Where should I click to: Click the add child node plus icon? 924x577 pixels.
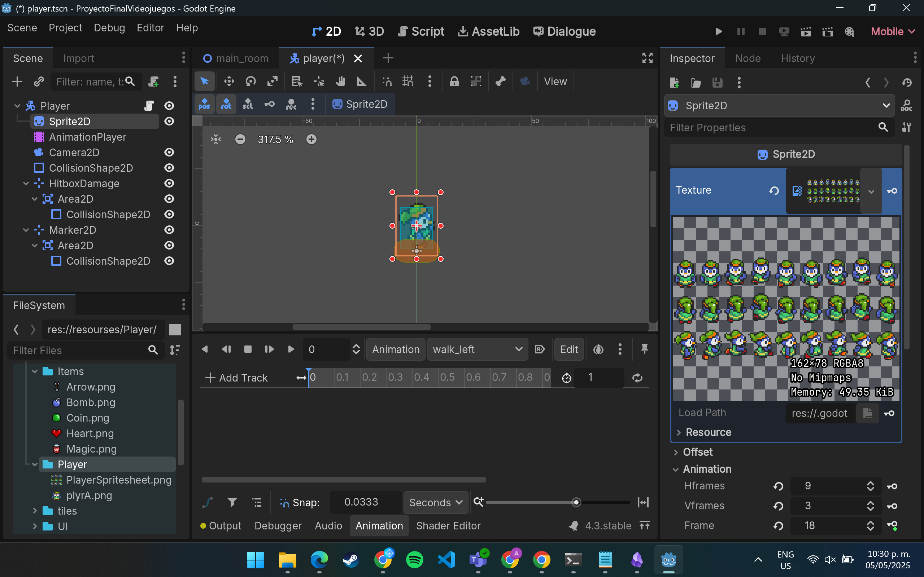[x=17, y=81]
